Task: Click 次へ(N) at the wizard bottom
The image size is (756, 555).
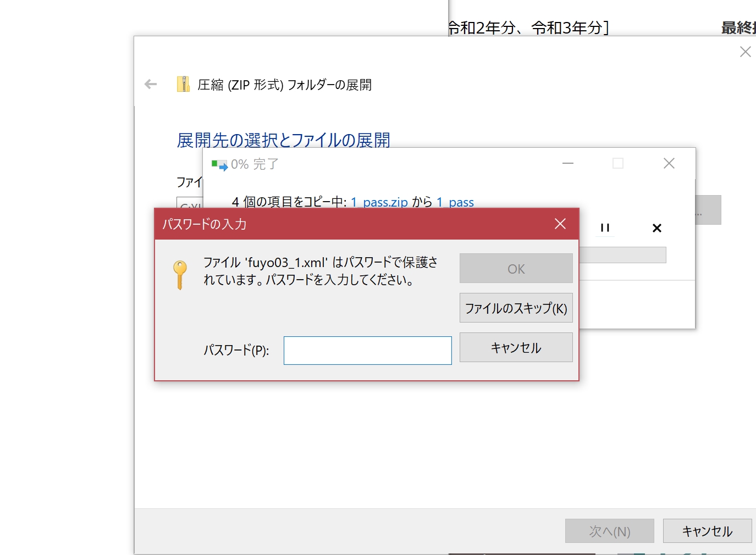Action: 609,531
